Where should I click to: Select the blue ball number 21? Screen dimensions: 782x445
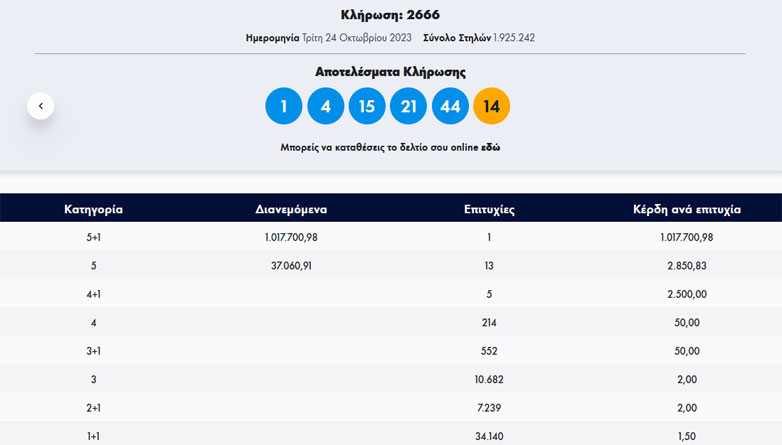408,106
